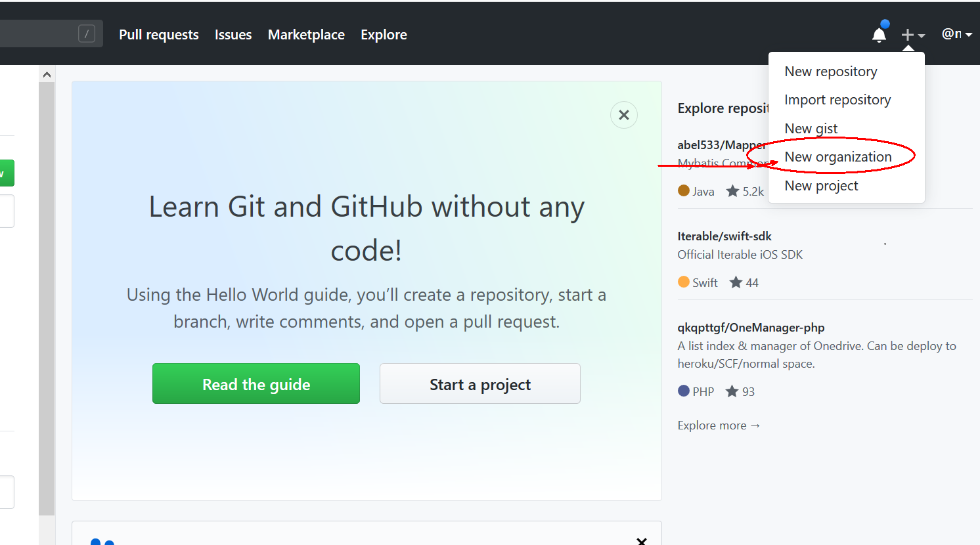Close the bottom announcement banner
This screenshot has height=545, width=980.
point(641,540)
